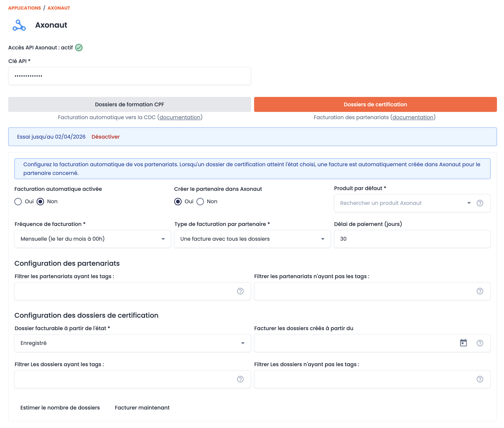Open the Fréquence de facturation dropdown
Image resolution: width=504 pixels, height=428 pixels.
point(92,239)
